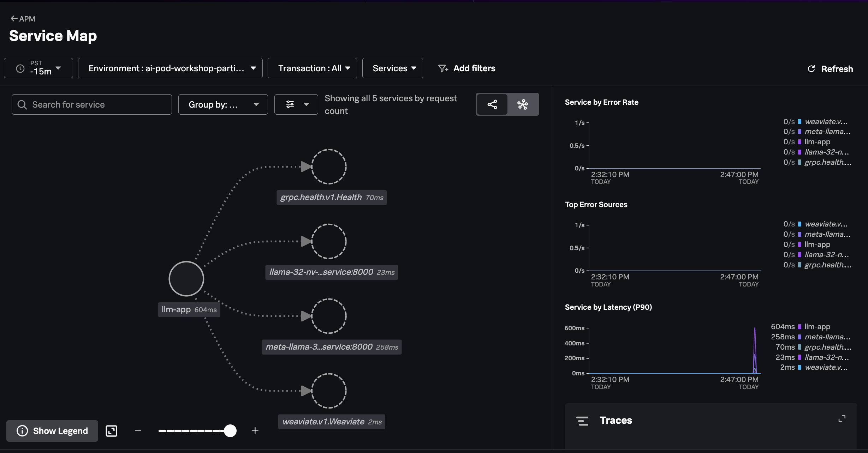
Task: Click the Show Legend button
Action: (x=52, y=431)
